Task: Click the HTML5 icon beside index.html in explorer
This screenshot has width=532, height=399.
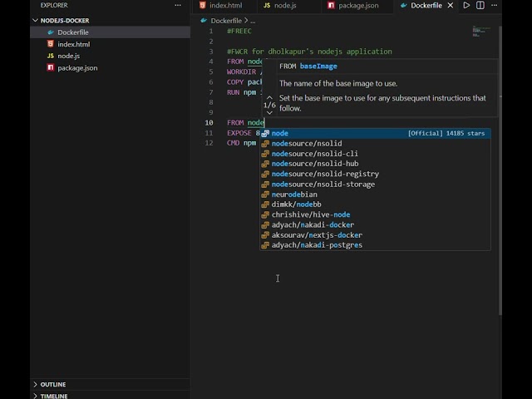Action: [51, 44]
